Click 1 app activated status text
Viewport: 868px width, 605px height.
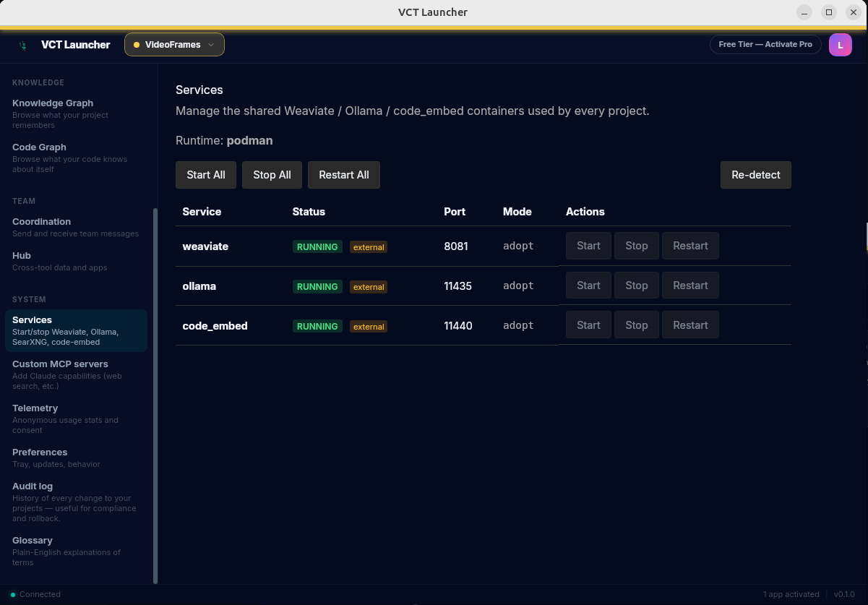[x=791, y=594]
